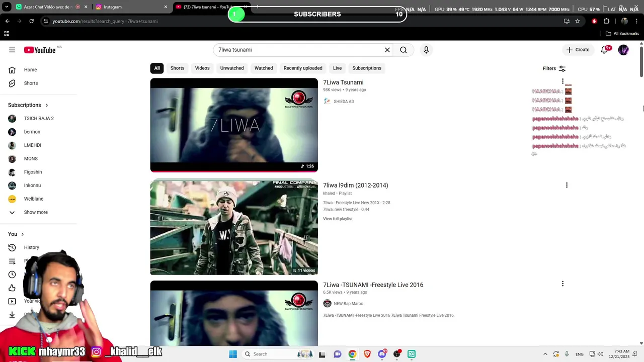Open more options for Freestyle Live 2016
The image size is (644, 362).
click(562, 284)
